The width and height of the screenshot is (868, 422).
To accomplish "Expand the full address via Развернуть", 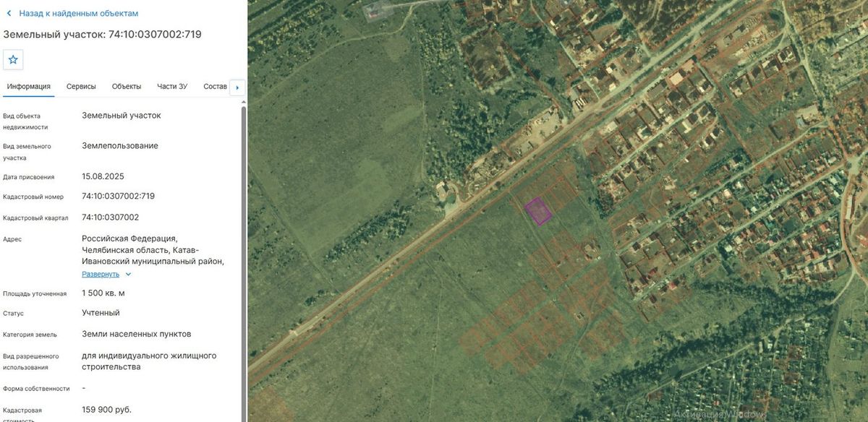I will pyautogui.click(x=101, y=275).
